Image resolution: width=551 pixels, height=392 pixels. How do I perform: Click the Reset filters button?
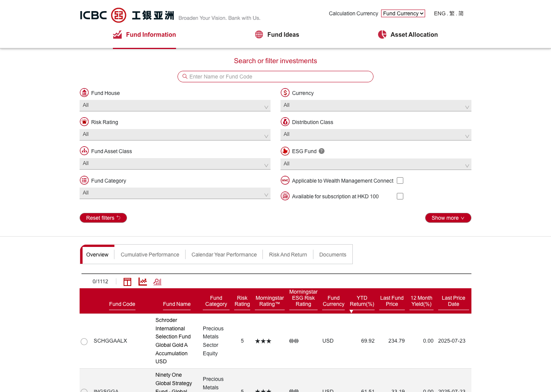point(103,218)
